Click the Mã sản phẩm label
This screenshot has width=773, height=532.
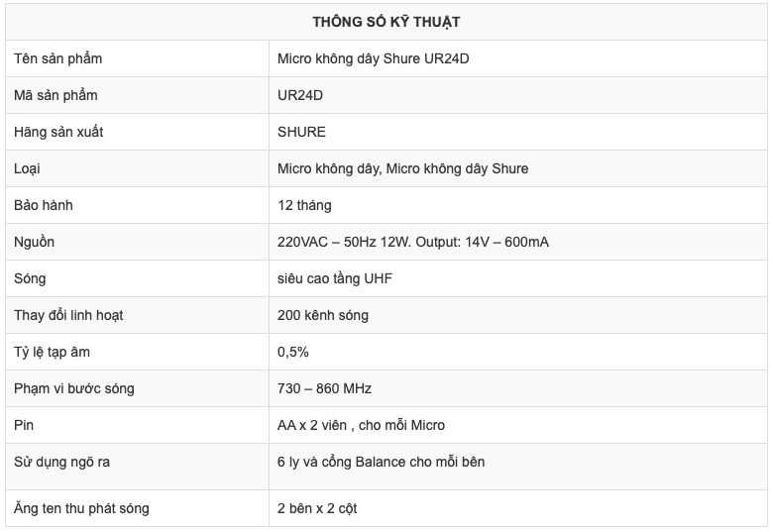pyautogui.click(x=55, y=95)
